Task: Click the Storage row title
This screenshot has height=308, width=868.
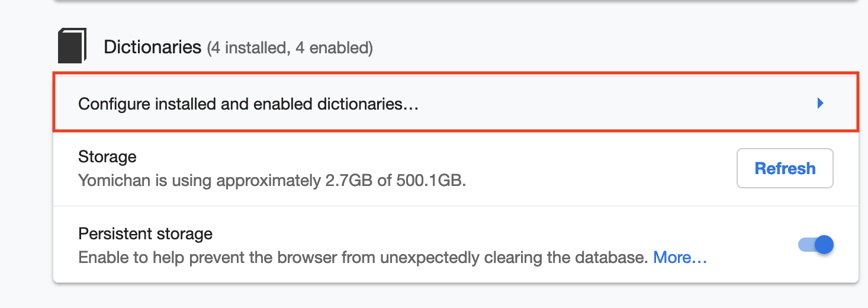Action: [107, 157]
